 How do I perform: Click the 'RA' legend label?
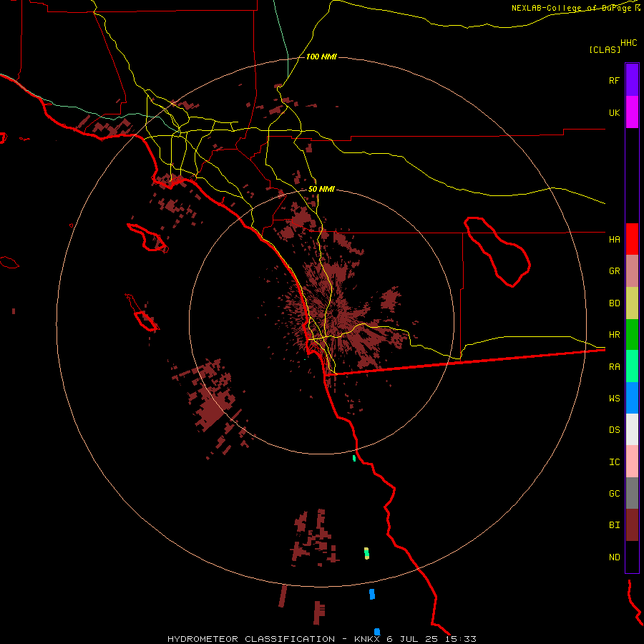point(614,367)
